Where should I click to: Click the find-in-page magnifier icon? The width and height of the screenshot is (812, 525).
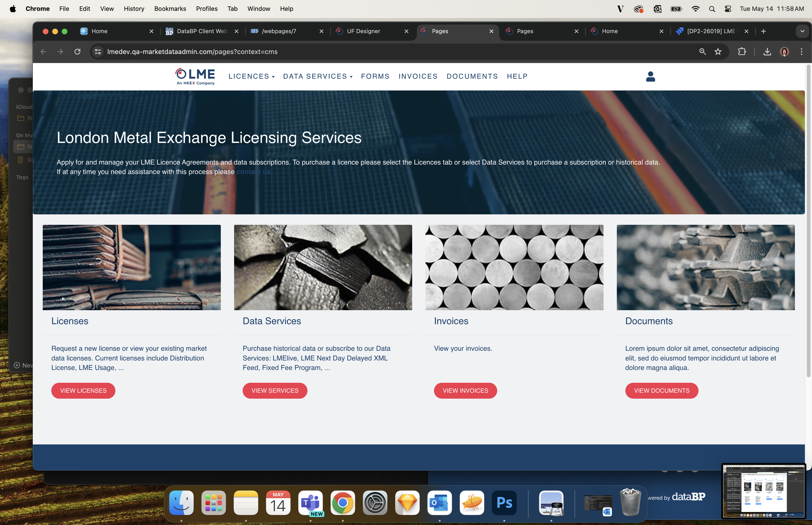(702, 52)
